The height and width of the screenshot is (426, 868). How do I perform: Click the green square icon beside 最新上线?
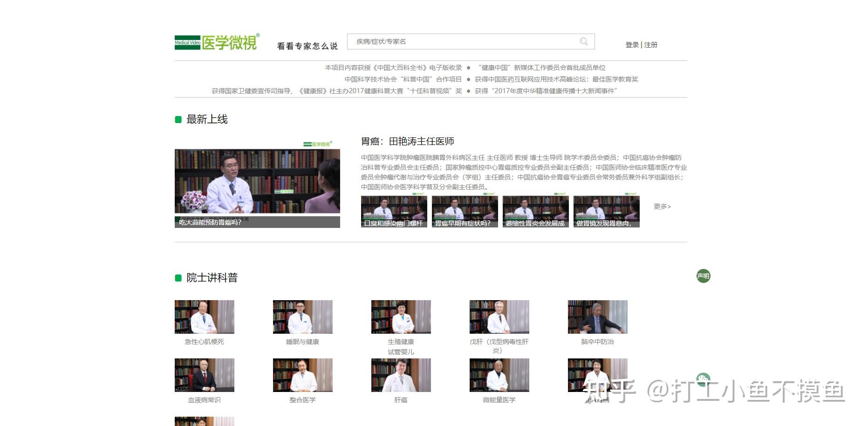(x=178, y=119)
